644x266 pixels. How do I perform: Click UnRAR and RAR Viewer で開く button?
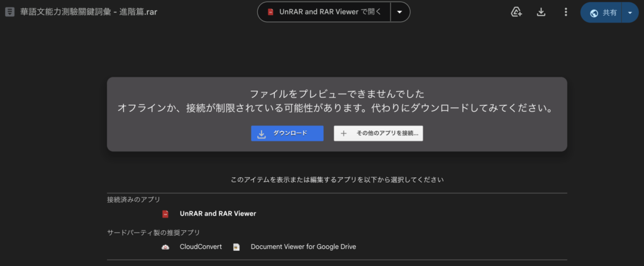point(325,12)
